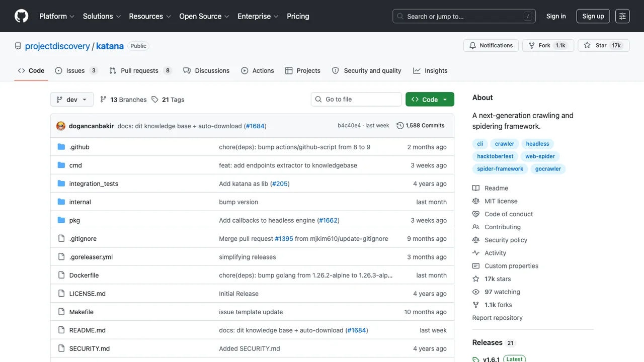644x362 pixels.
Task: Switch to the Issues tab
Action: (76, 71)
